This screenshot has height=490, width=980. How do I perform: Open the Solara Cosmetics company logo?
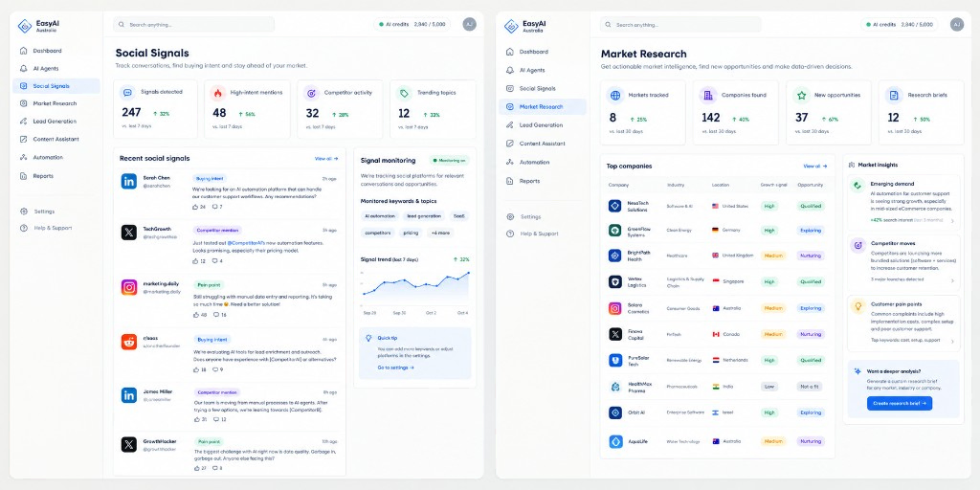coord(615,308)
